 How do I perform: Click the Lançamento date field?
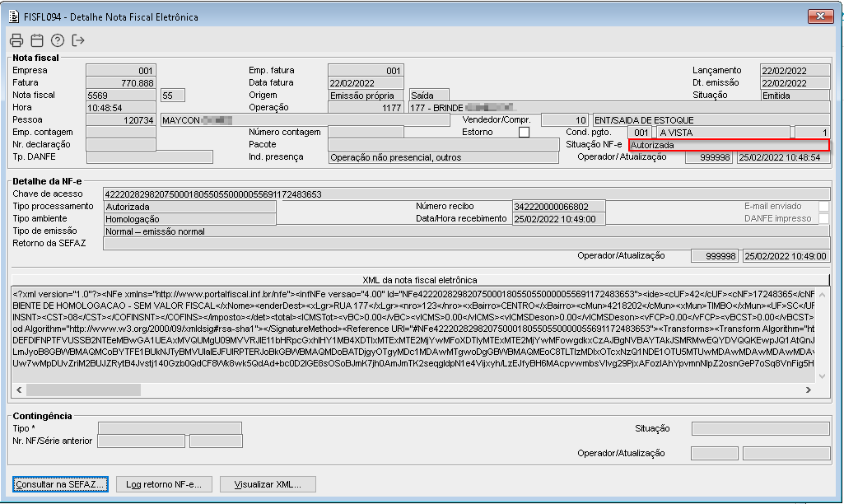click(x=795, y=71)
